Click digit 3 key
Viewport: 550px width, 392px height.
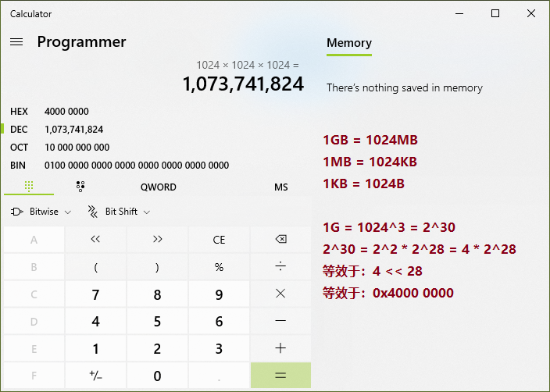[219, 348]
